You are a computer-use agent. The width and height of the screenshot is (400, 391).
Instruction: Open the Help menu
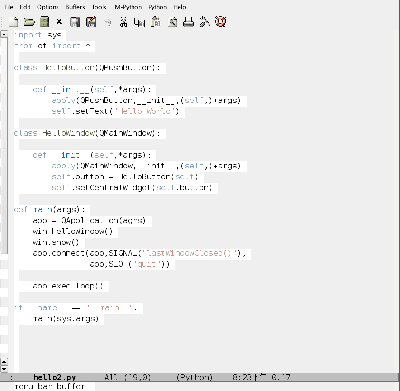tap(180, 7)
